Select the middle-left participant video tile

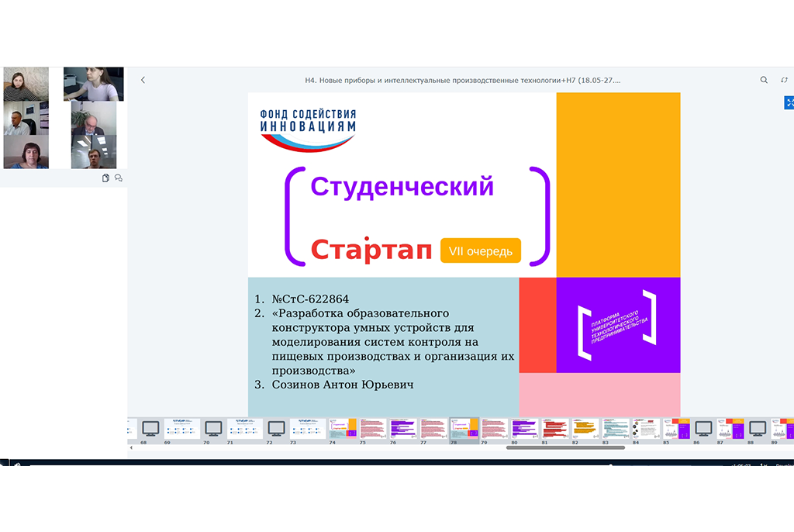[26, 118]
